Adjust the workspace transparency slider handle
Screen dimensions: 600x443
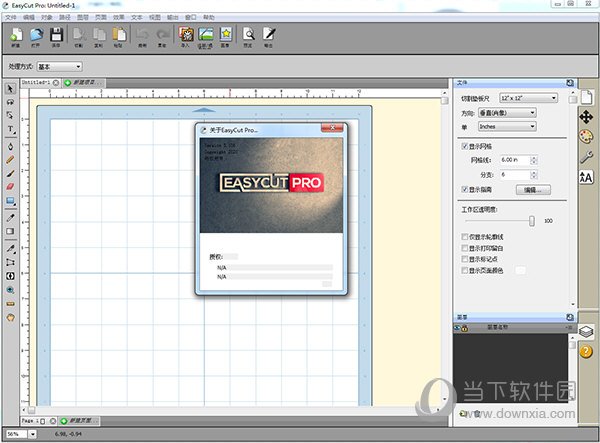point(532,221)
